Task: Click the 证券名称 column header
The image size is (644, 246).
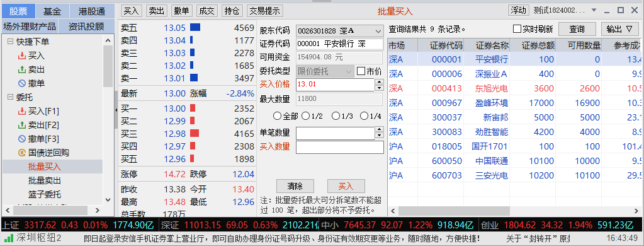Action: point(486,45)
